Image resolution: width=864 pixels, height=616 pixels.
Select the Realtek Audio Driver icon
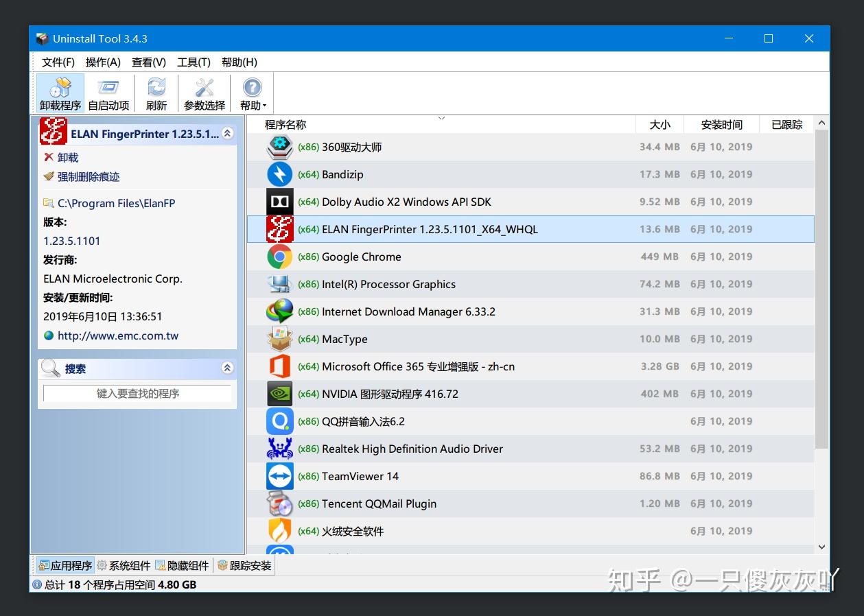(x=279, y=449)
